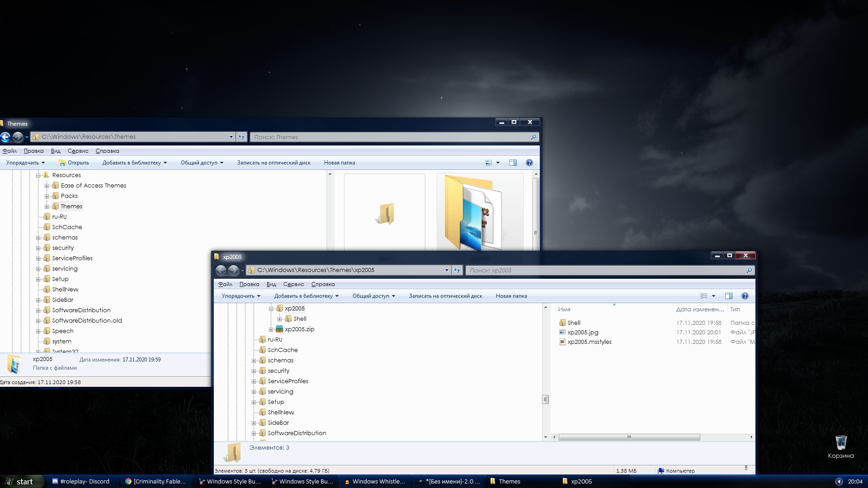Open the Вид menu in the Themes window
Screen dimensions: 868x488
[55, 151]
